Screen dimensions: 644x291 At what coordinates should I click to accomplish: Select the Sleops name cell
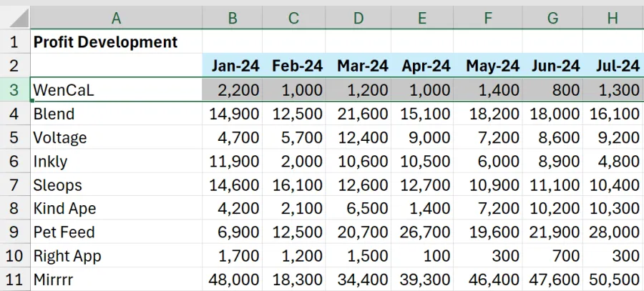(x=116, y=184)
